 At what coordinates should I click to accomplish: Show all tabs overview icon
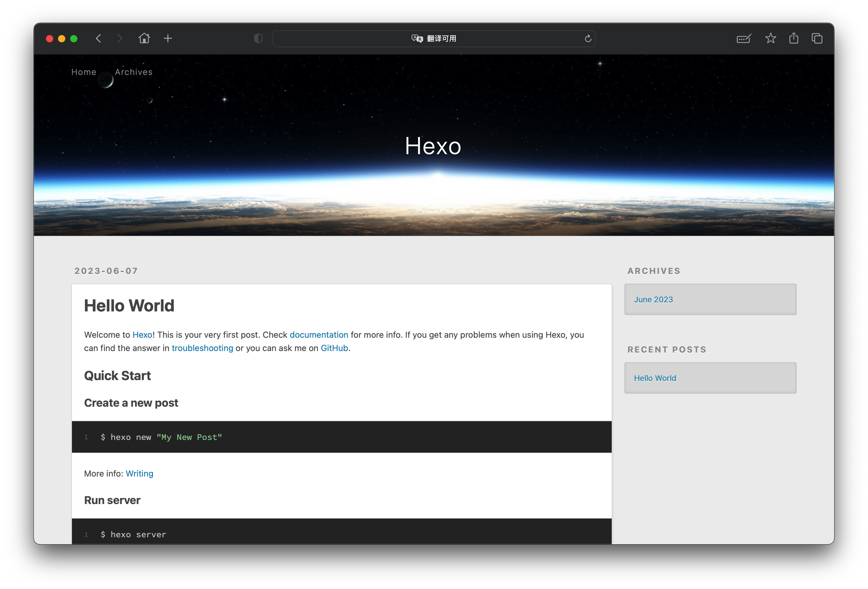pos(817,38)
